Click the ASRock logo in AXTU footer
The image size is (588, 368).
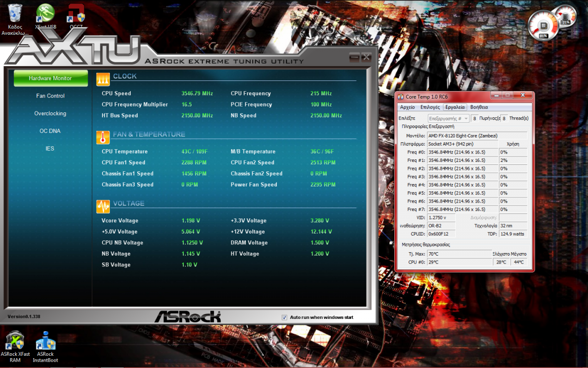pyautogui.click(x=188, y=316)
